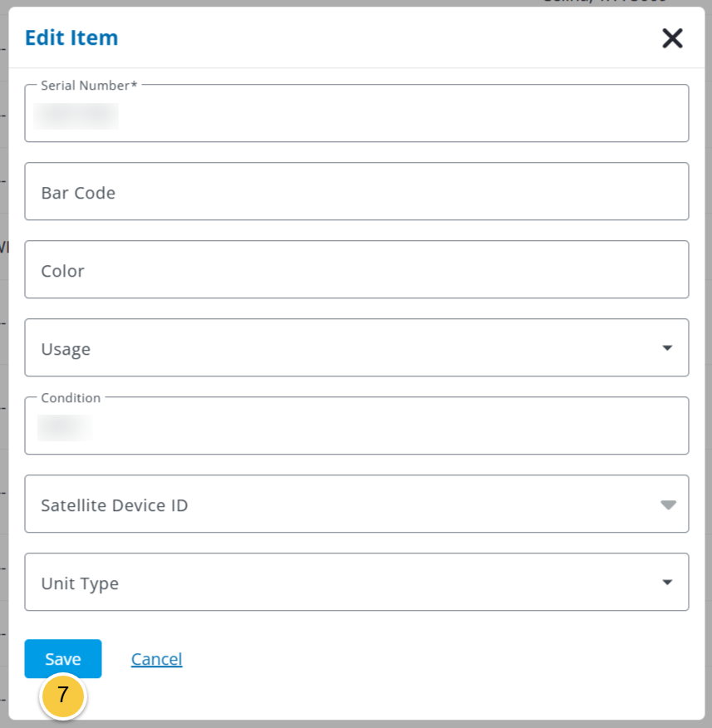Click the Unit Type caret icon
This screenshot has width=712, height=728.
(x=667, y=583)
